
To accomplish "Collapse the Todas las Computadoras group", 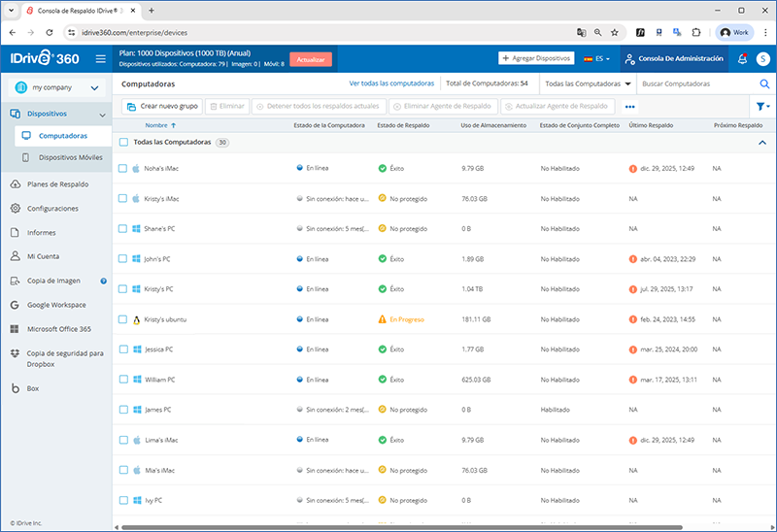I will tap(761, 143).
